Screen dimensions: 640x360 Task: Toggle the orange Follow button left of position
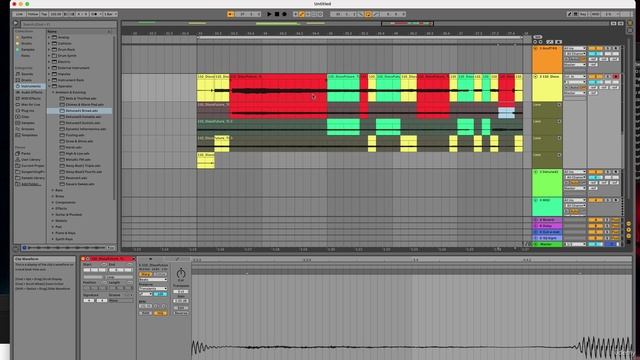[231, 14]
